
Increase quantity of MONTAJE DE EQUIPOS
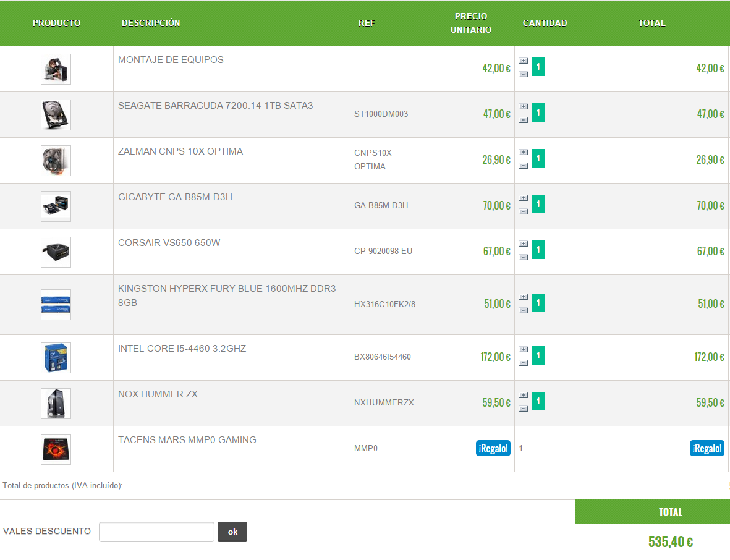click(524, 61)
